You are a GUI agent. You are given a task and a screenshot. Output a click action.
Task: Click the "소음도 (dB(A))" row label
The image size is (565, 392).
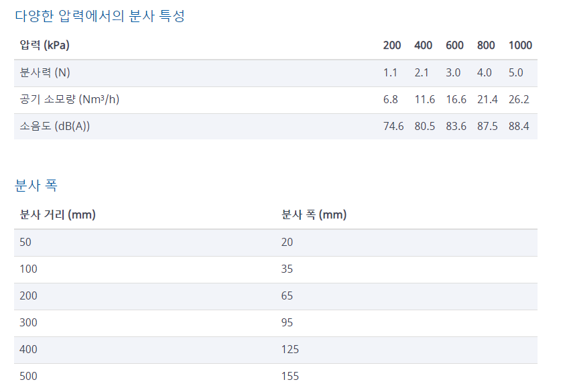tap(55, 127)
